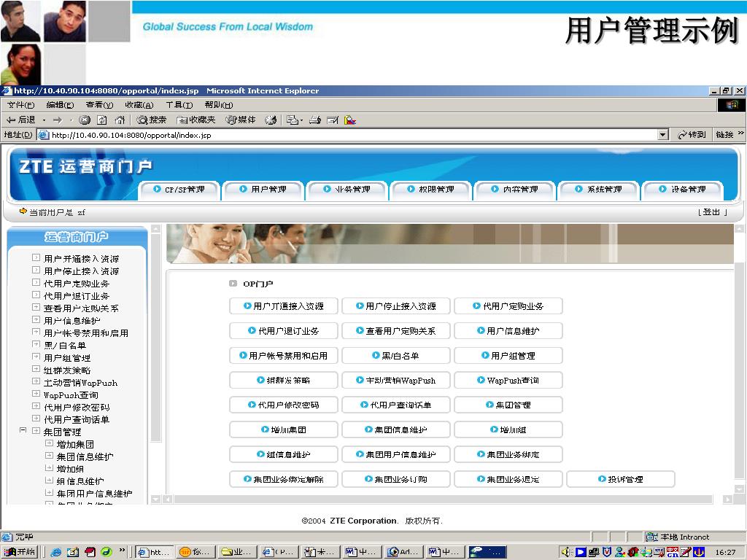Open the 查看(V) menu
Screen dimensions: 747x560
[x=99, y=105]
